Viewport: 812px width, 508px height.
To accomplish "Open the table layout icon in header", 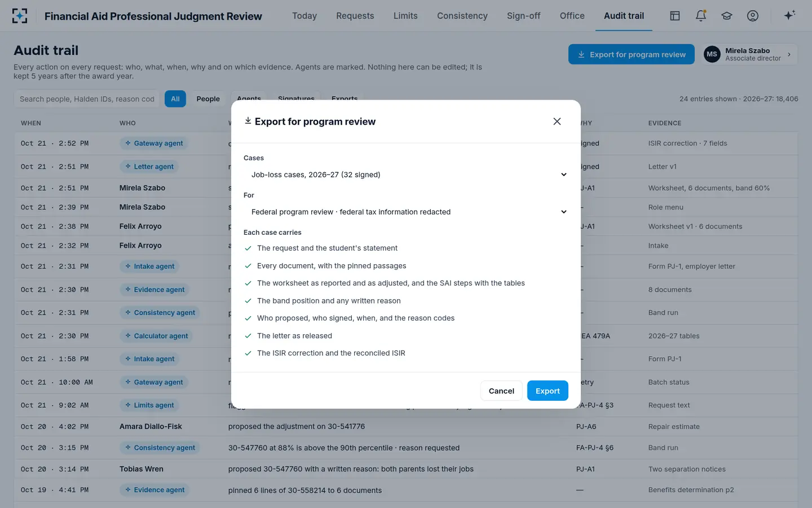I will (675, 16).
